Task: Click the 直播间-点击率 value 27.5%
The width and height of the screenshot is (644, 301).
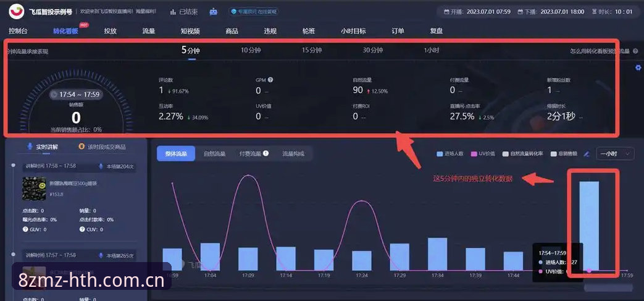Action: click(x=462, y=116)
